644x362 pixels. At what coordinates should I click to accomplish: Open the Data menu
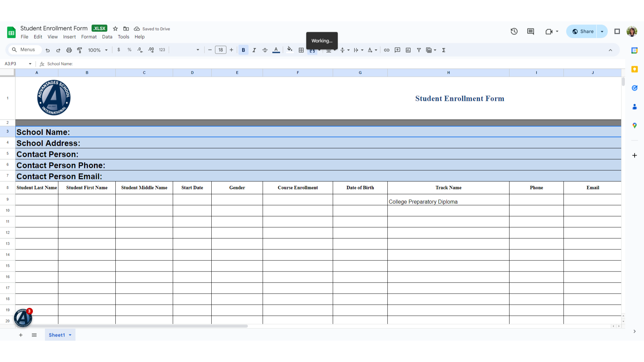[107, 37]
